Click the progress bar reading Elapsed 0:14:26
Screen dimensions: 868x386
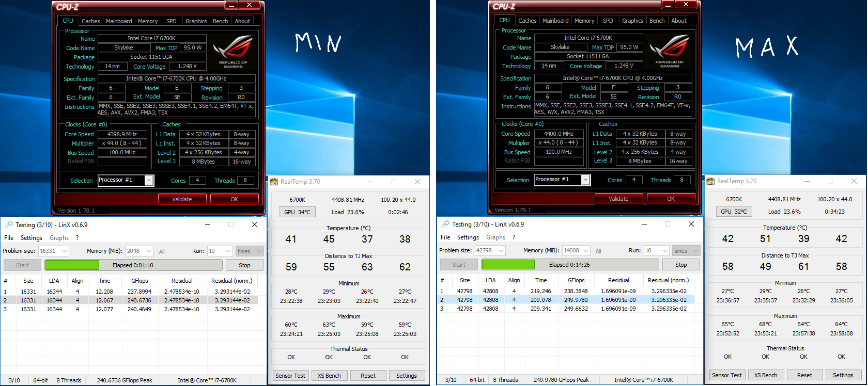pyautogui.click(x=570, y=265)
